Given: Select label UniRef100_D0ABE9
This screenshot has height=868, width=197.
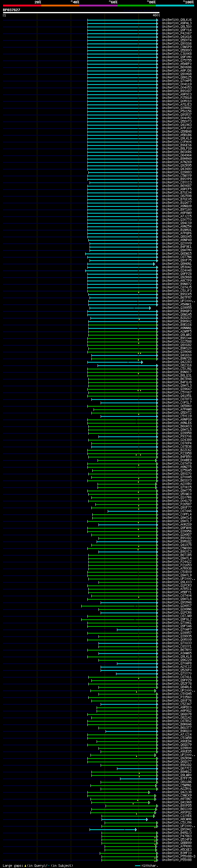Looking at the screenshot, I should click(x=177, y=460).
